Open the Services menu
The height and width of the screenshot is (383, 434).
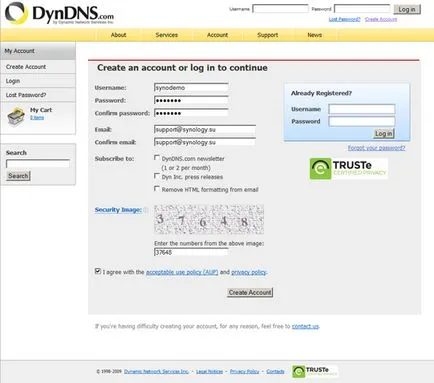[167, 35]
